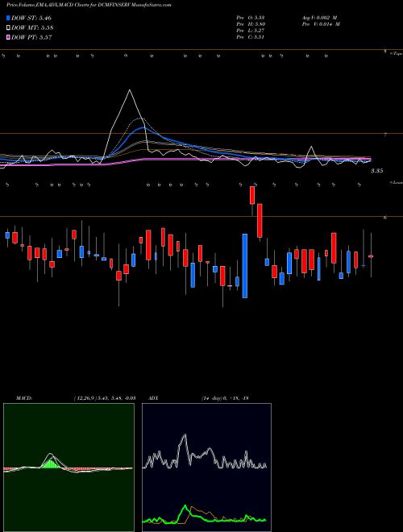The width and height of the screenshot is (403, 532).
Task: Click the blue DOW ST legend swatch
Action: [8, 18]
